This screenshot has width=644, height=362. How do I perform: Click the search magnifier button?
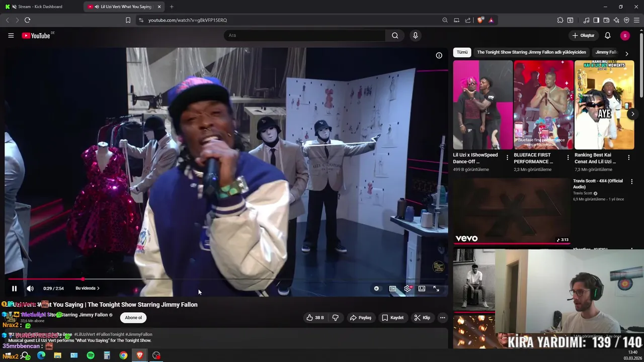pos(395,35)
